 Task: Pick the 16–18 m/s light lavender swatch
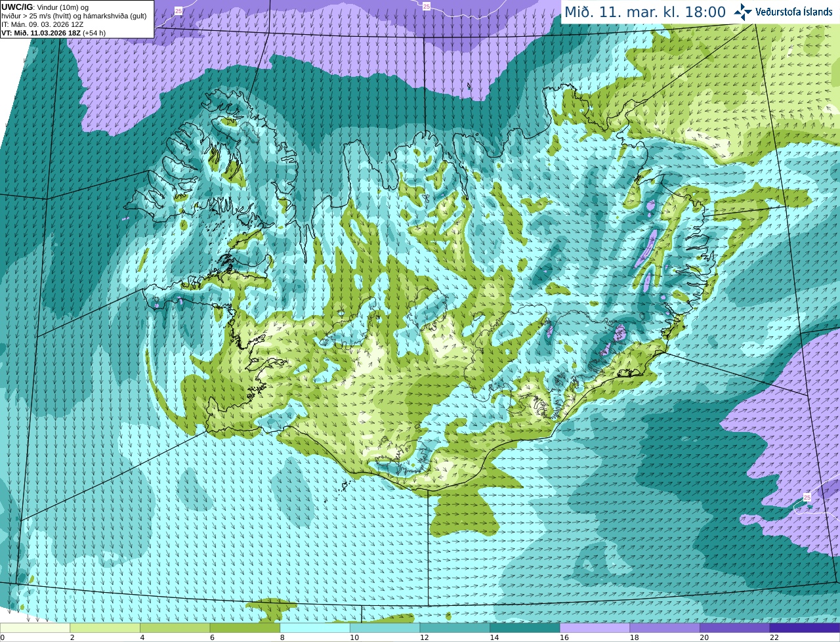pos(595,628)
